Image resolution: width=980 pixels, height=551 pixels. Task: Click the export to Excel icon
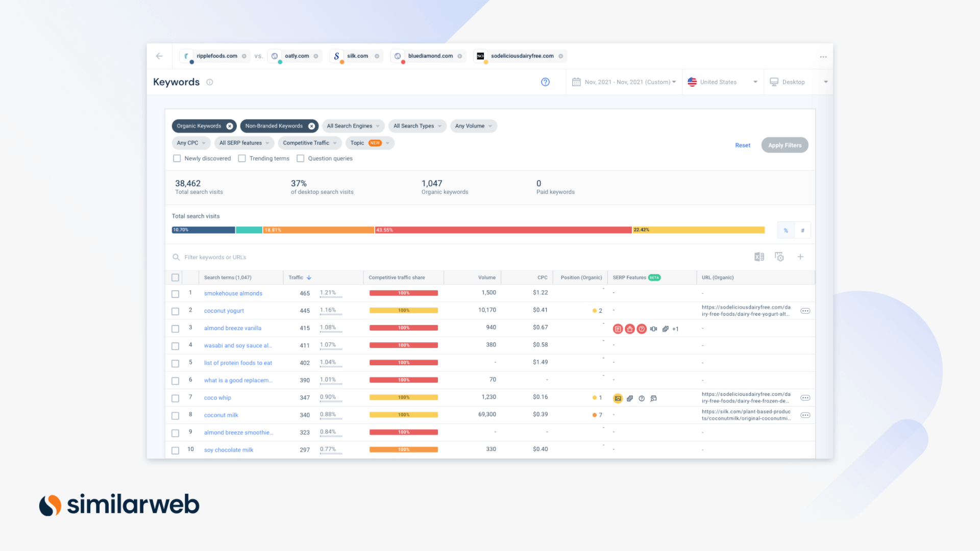coord(758,256)
